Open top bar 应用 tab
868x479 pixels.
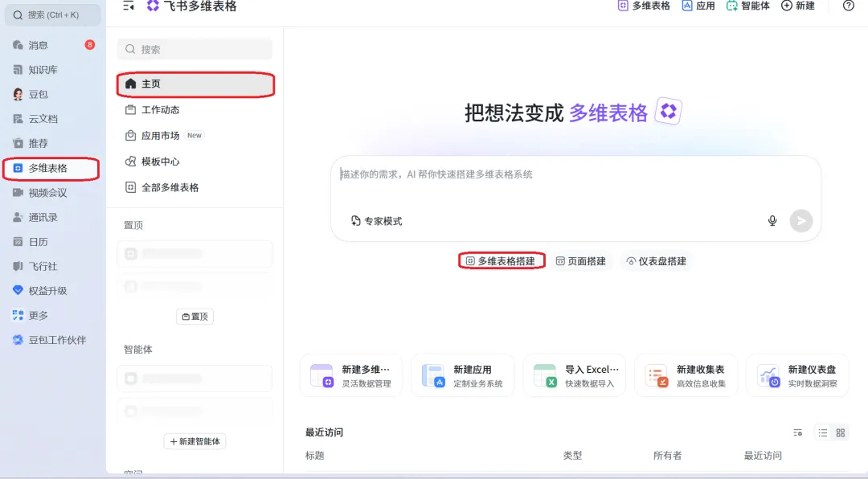tap(698, 6)
